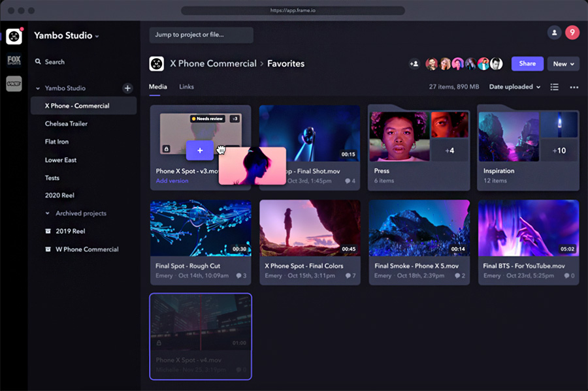Click the X Phone Commercial project logo in breadcrumb
Screen dimensions: 588x391
(x=156, y=64)
